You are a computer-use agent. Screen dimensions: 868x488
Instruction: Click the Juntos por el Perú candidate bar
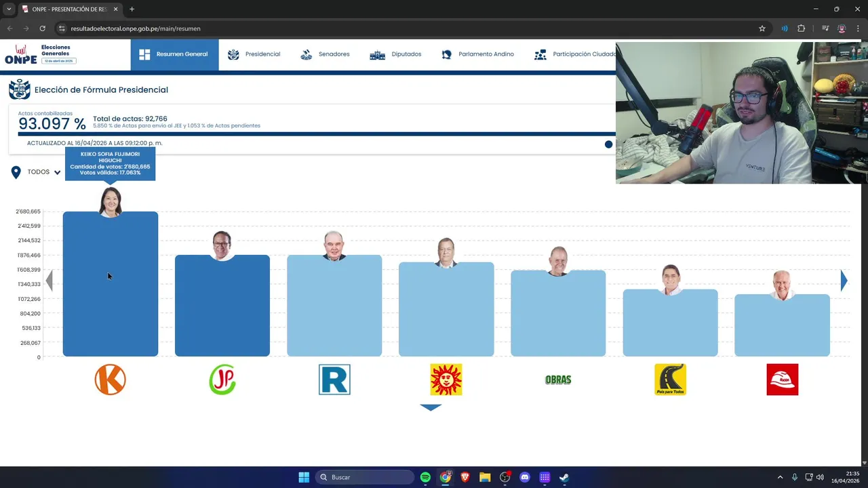click(x=222, y=306)
